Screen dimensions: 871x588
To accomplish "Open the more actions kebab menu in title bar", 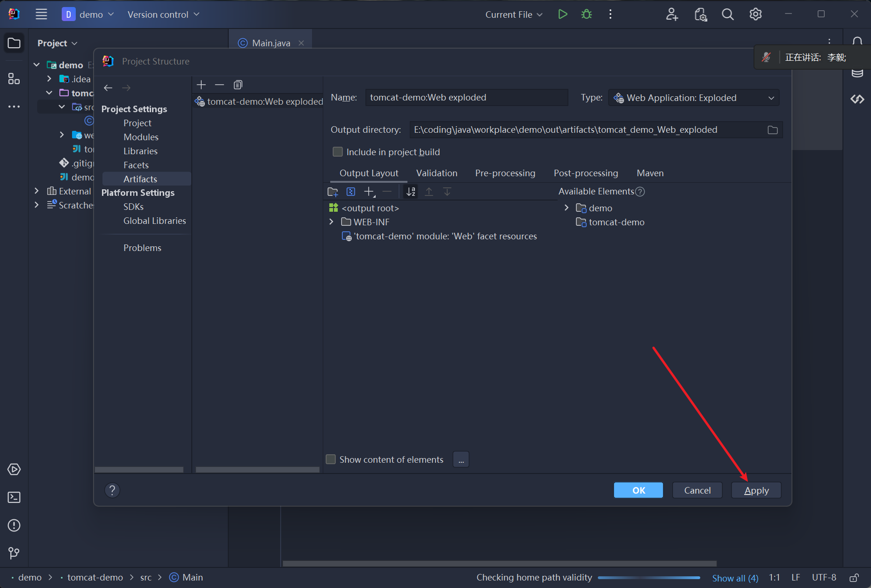I will point(610,14).
